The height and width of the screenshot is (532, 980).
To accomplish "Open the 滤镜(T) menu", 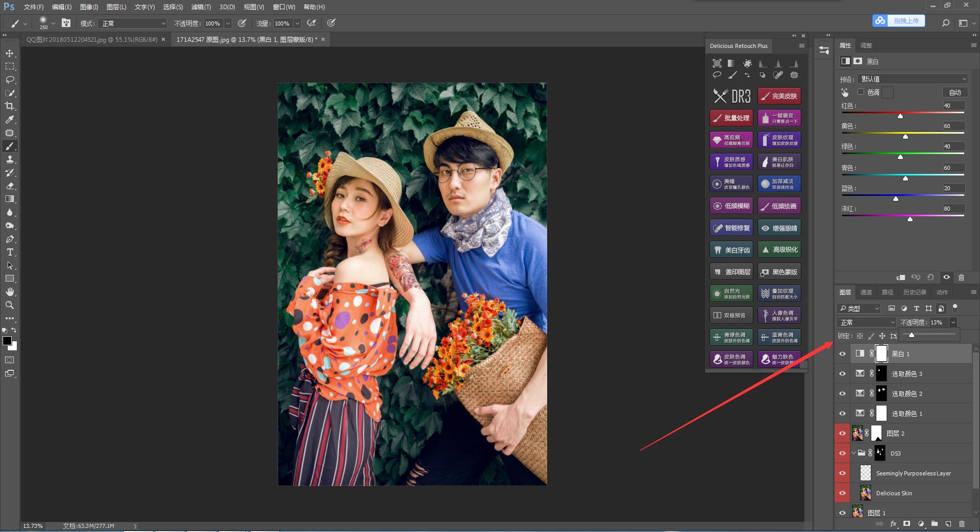I will [201, 7].
